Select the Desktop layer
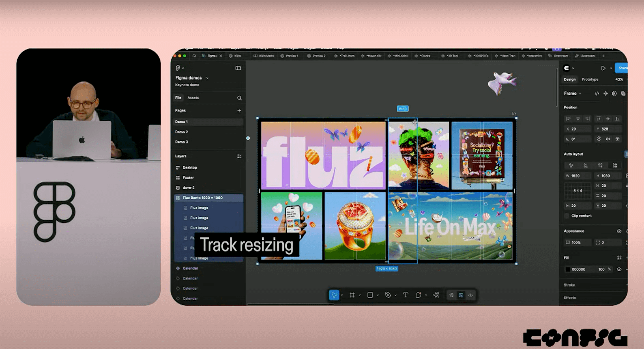This screenshot has height=349, width=644. [x=190, y=167]
